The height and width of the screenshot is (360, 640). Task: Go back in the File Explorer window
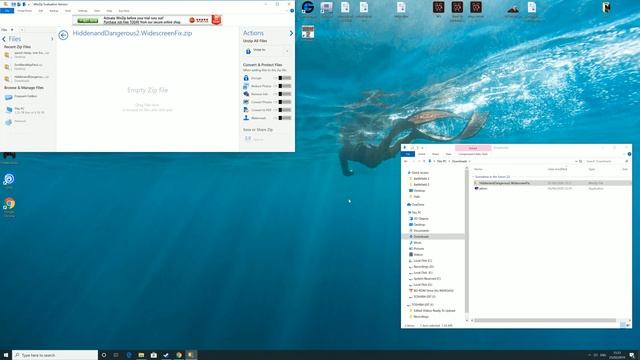(406, 161)
